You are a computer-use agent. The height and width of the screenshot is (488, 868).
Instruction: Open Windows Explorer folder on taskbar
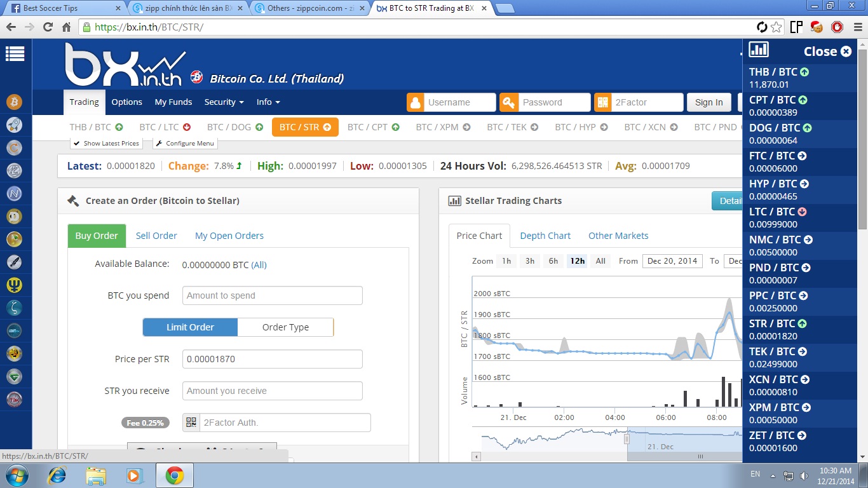96,475
